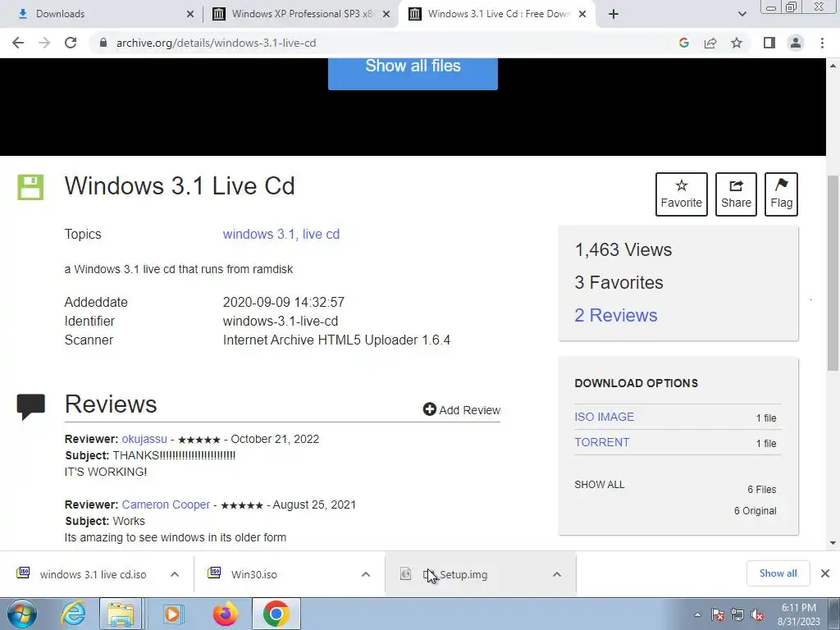Close the Windows XP Professional tab

point(386,14)
